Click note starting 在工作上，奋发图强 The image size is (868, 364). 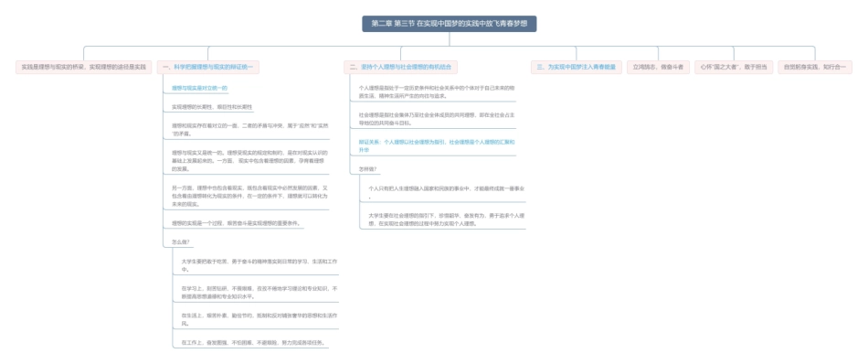click(253, 343)
